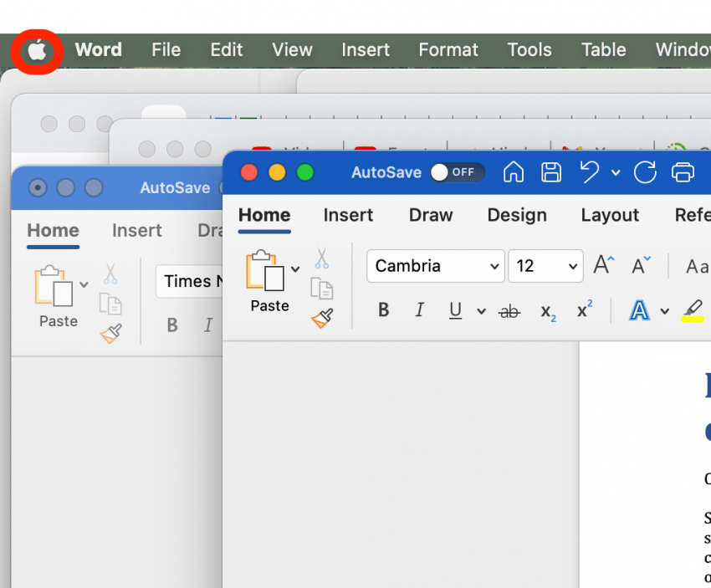Print using the printer icon
The width and height of the screenshot is (711, 588).
click(x=683, y=172)
